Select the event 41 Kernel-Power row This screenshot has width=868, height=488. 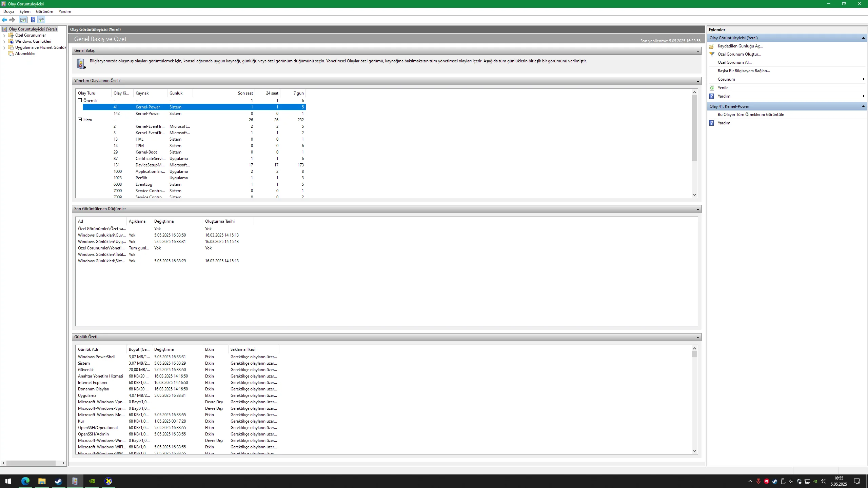point(194,107)
